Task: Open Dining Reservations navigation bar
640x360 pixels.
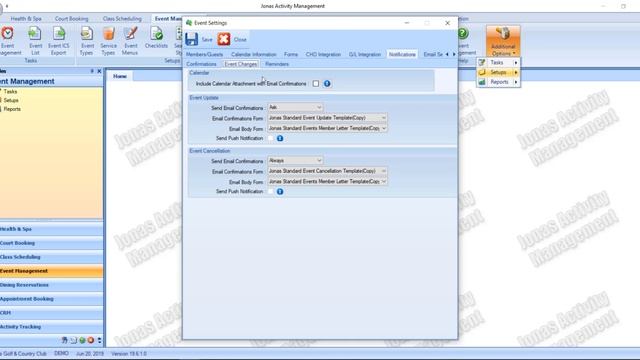Action: tap(51, 285)
